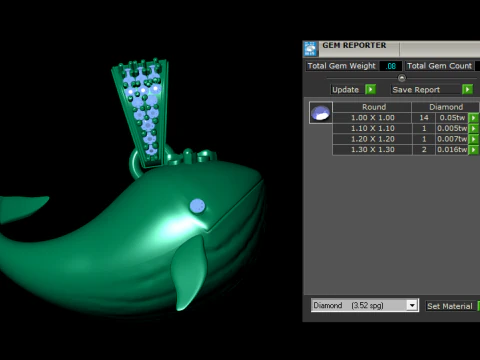Click the Gem Reporter logo icon
This screenshot has height=360, width=480.
click(x=310, y=49)
